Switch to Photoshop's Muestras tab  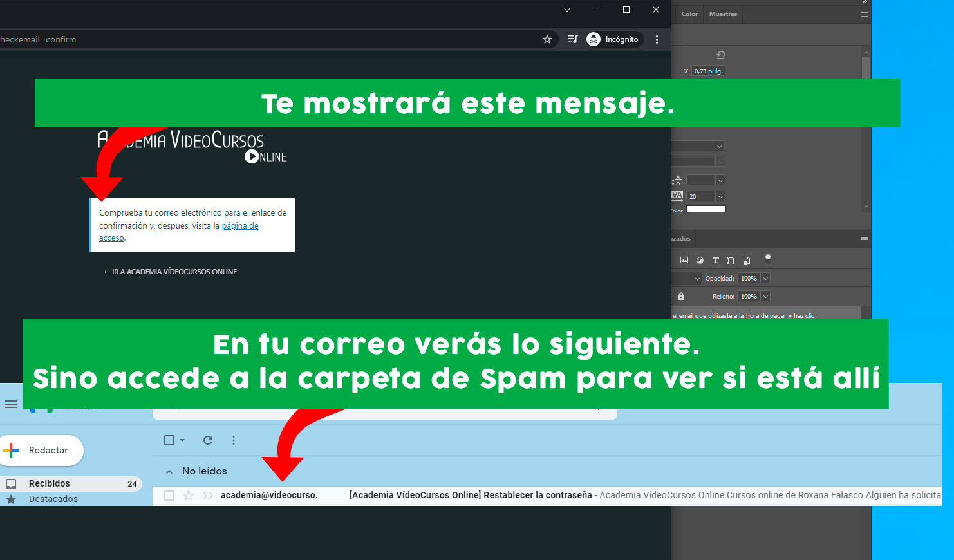pyautogui.click(x=723, y=14)
